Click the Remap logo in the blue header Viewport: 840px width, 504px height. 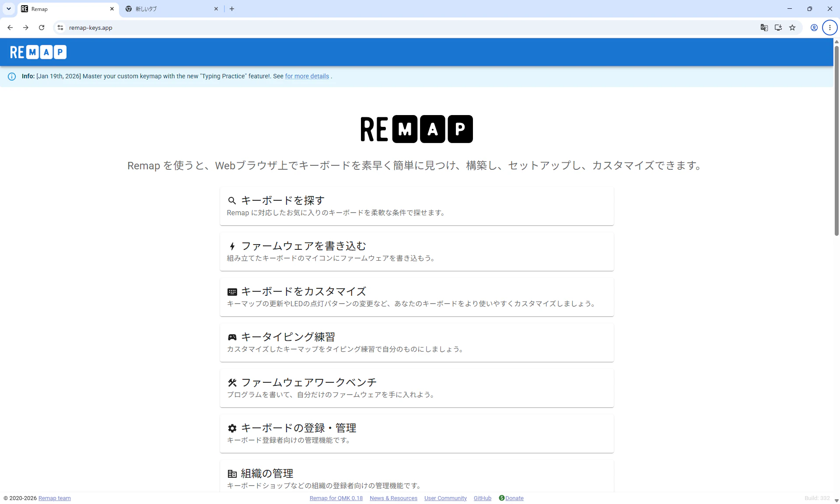[38, 52]
